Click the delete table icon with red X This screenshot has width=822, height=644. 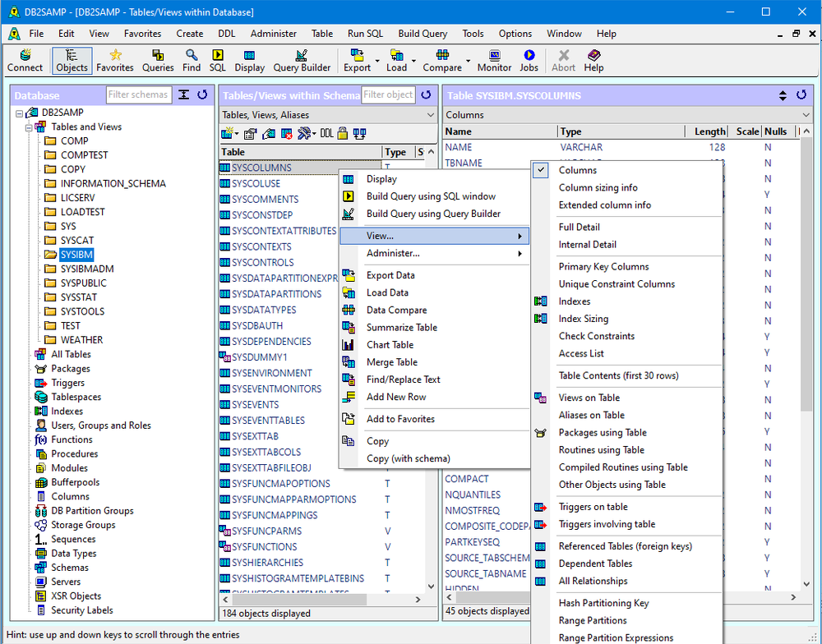286,134
